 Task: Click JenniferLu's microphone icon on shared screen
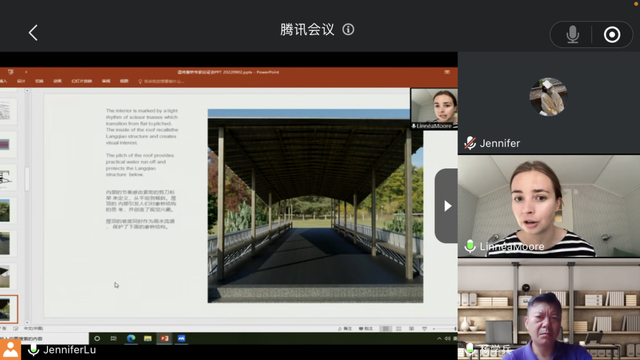(x=33, y=350)
